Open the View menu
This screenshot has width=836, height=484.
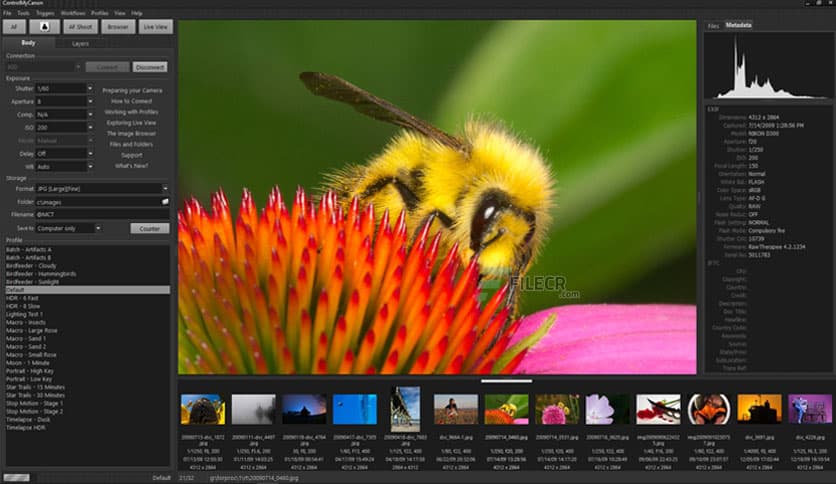coord(120,13)
